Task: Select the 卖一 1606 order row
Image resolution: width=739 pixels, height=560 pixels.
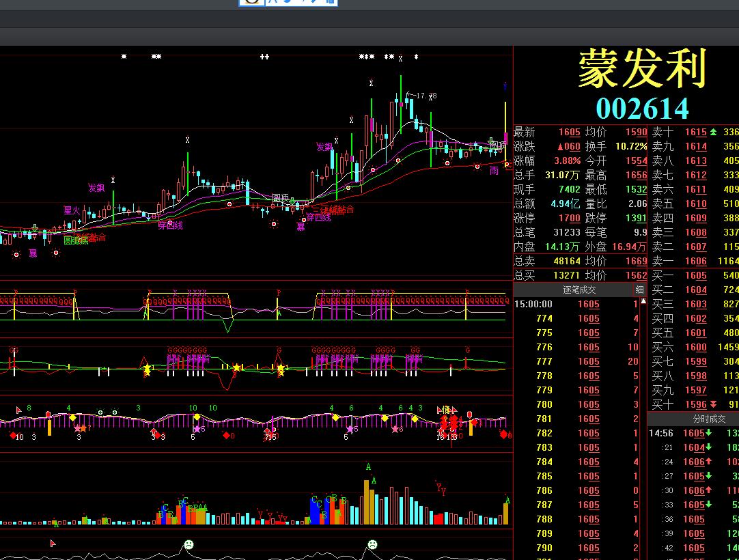Action: click(x=694, y=261)
